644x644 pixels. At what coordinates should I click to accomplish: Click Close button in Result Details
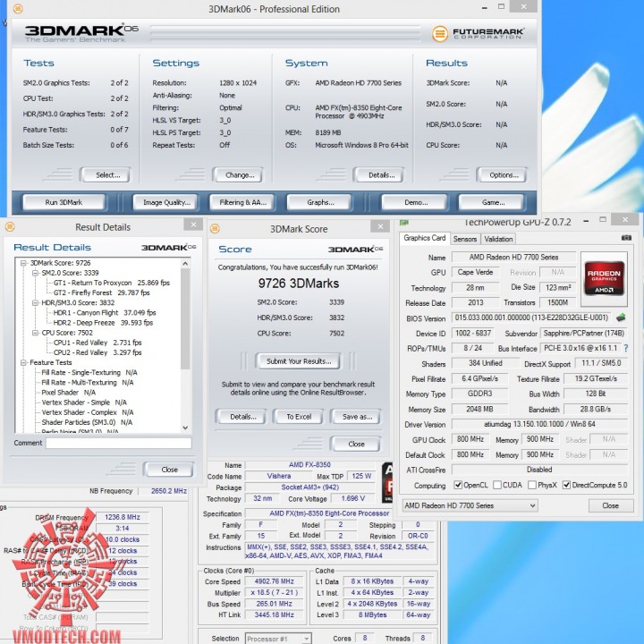click(x=169, y=470)
